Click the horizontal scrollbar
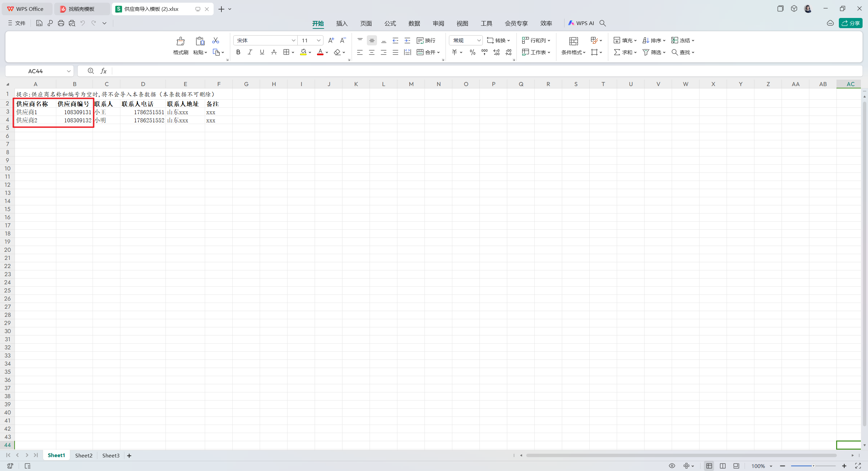The image size is (868, 471). [x=682, y=455]
